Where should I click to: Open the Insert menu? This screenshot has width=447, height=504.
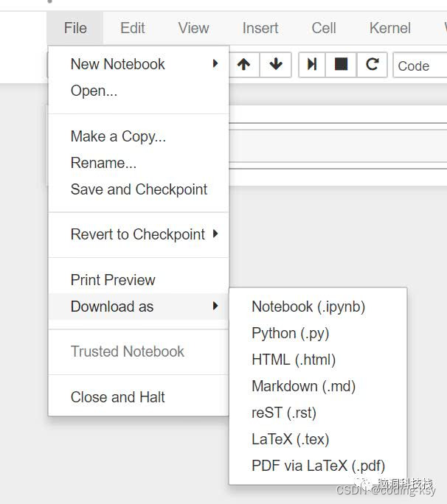pyautogui.click(x=260, y=28)
